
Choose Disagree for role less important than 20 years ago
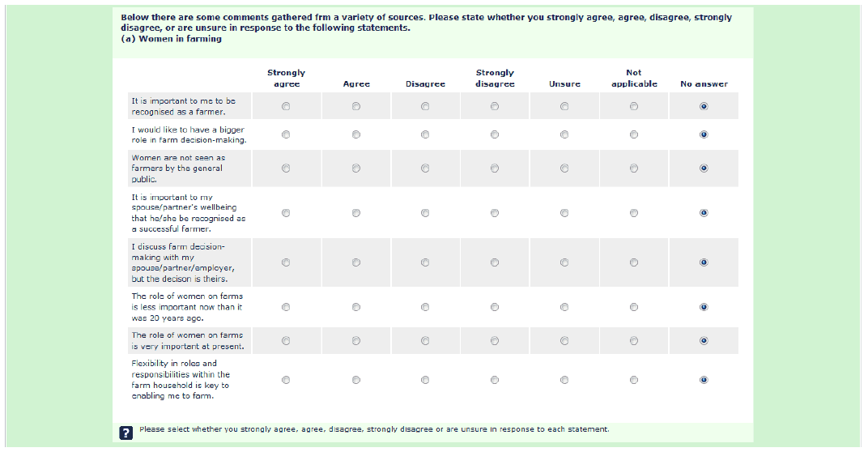425,307
